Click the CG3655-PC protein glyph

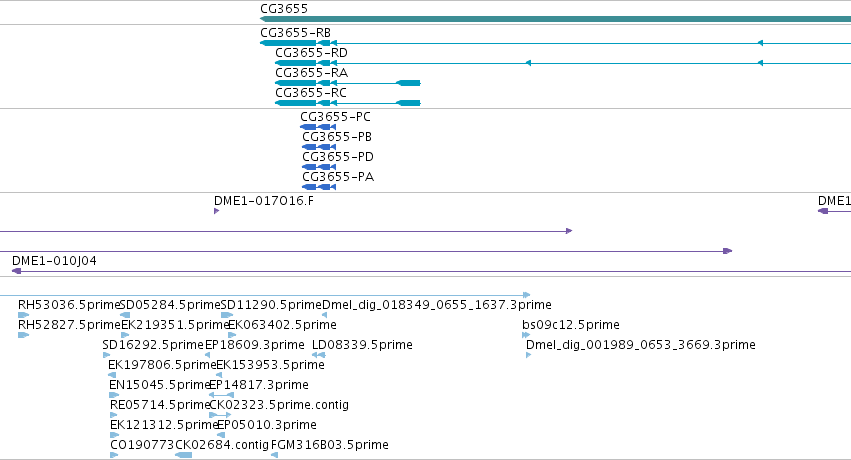[318, 127]
